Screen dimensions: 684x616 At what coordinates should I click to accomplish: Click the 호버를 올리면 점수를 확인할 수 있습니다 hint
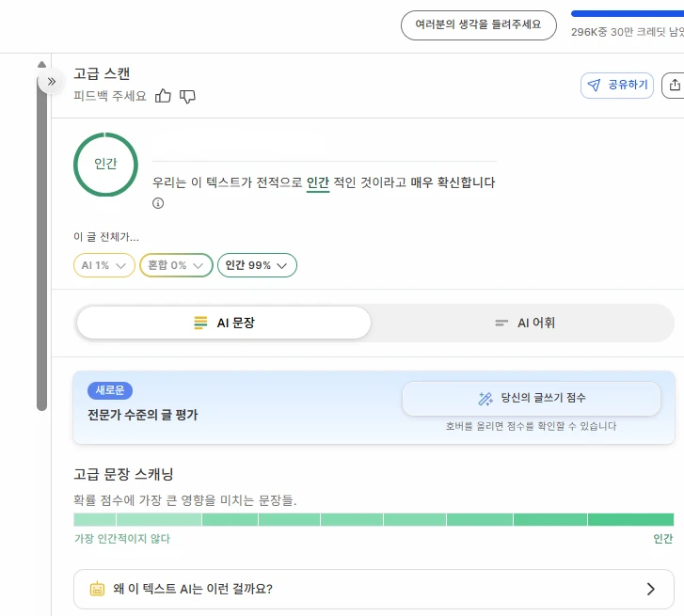coord(531,426)
